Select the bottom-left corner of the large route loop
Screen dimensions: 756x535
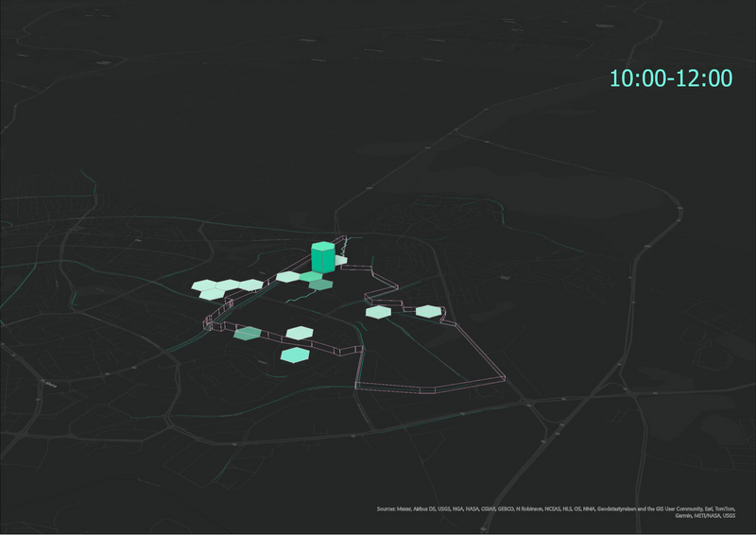357,386
